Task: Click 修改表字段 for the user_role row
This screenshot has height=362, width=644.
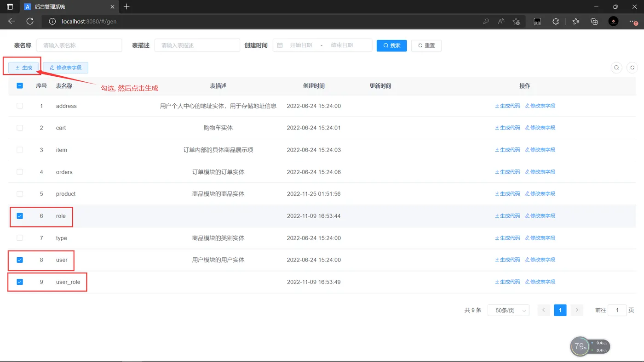Action: click(x=540, y=282)
